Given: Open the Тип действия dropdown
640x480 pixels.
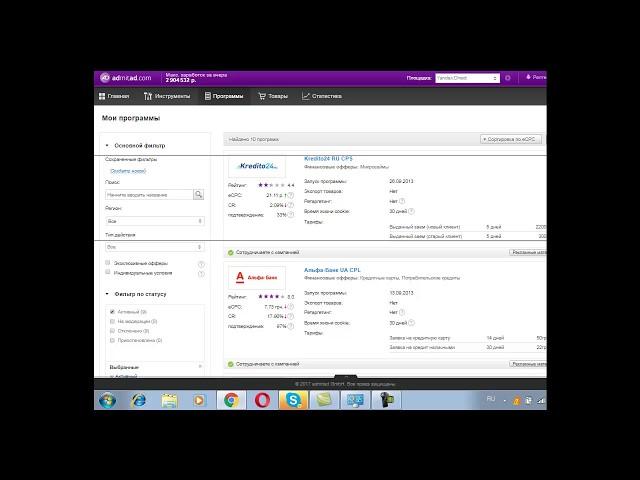Looking at the screenshot, I should [155, 247].
